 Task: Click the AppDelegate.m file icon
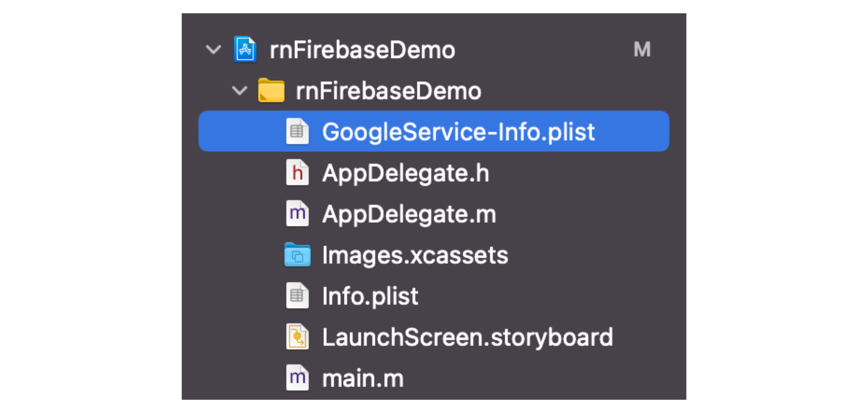click(x=297, y=214)
